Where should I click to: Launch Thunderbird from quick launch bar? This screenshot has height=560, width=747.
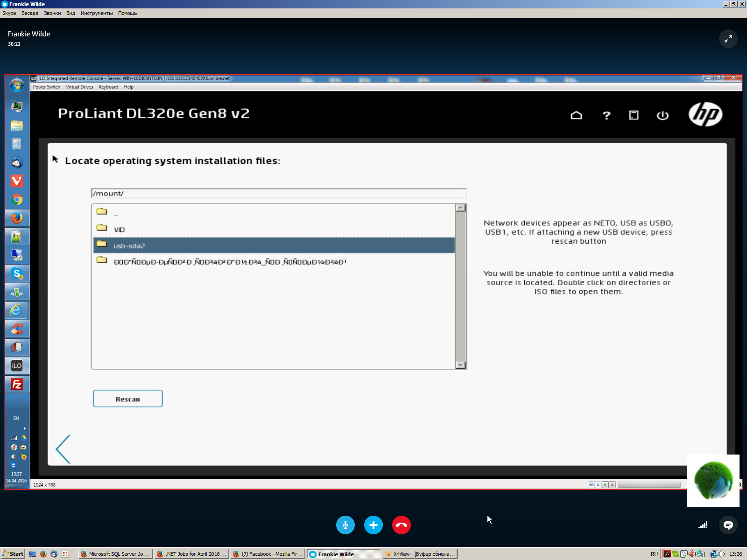(54, 554)
